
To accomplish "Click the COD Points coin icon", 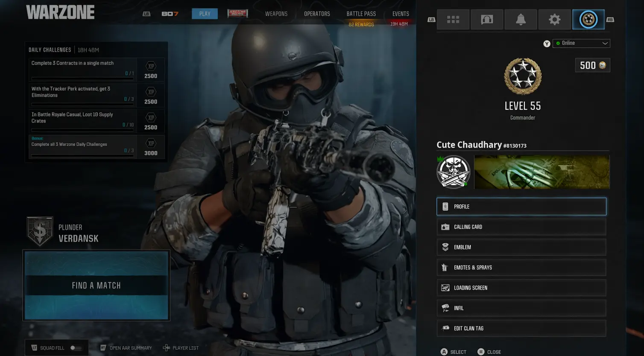I will (x=602, y=65).
